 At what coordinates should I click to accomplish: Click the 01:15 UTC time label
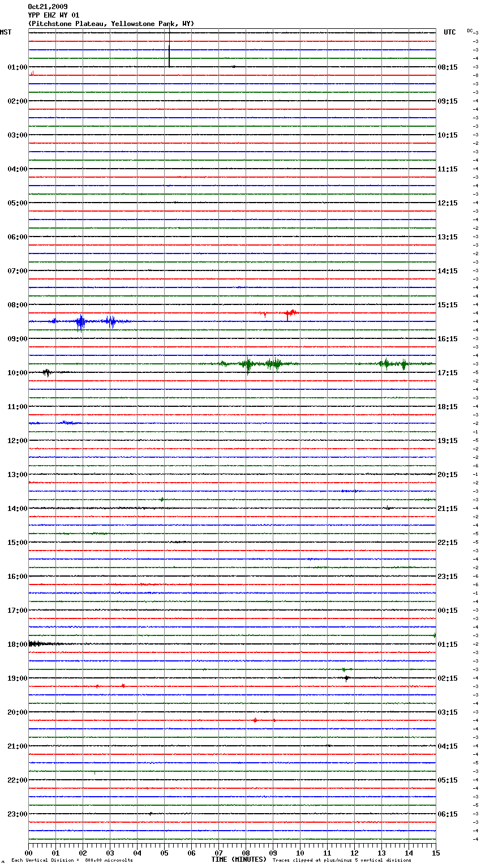point(448,644)
